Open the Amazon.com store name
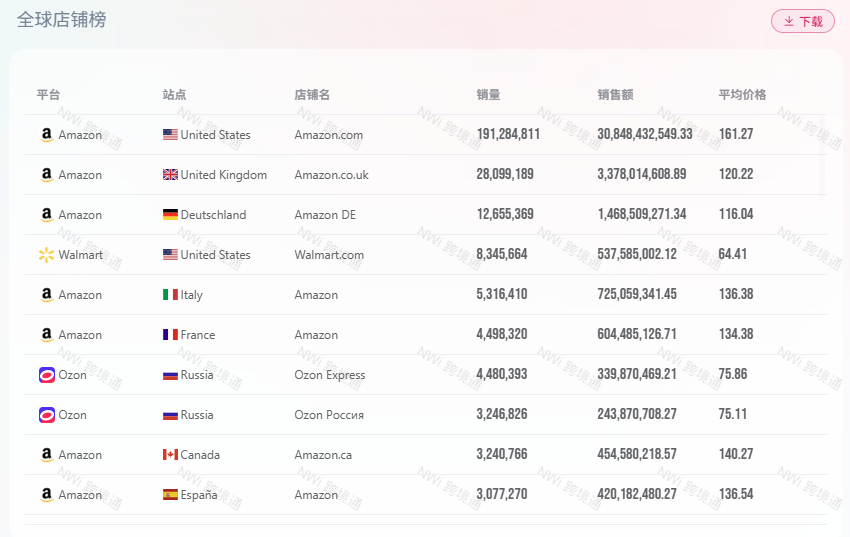 [x=328, y=135]
